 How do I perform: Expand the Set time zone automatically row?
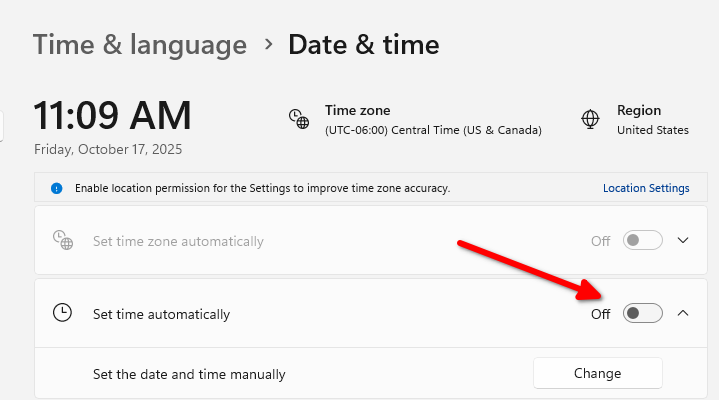684,241
